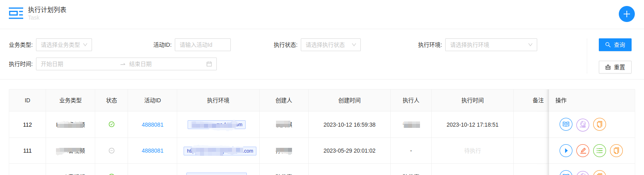Click the green success status icon in row 112

coord(112,124)
